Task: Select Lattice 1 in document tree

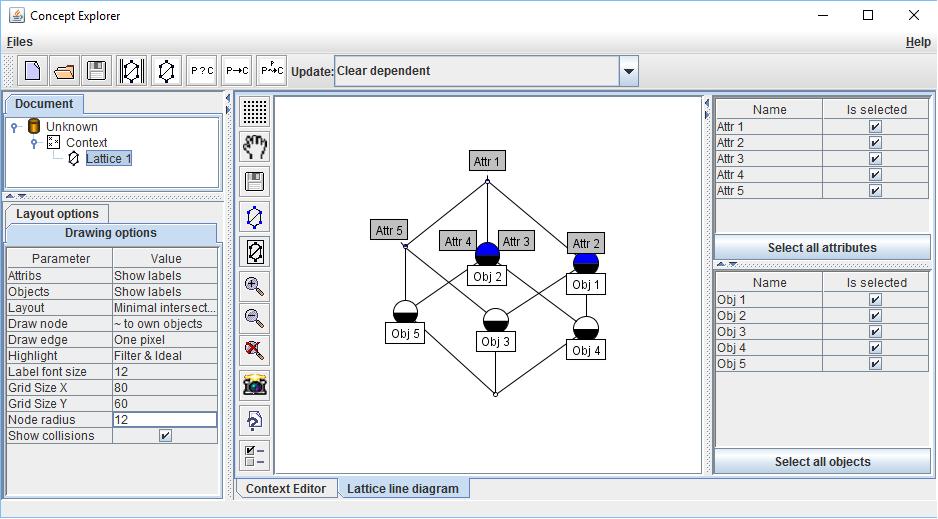Action: pyautogui.click(x=108, y=158)
